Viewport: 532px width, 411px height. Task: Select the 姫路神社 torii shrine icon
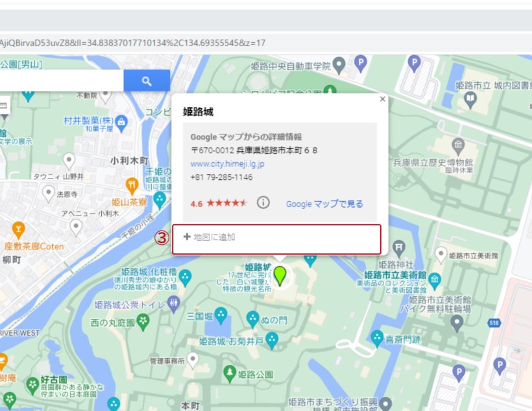pos(398,248)
